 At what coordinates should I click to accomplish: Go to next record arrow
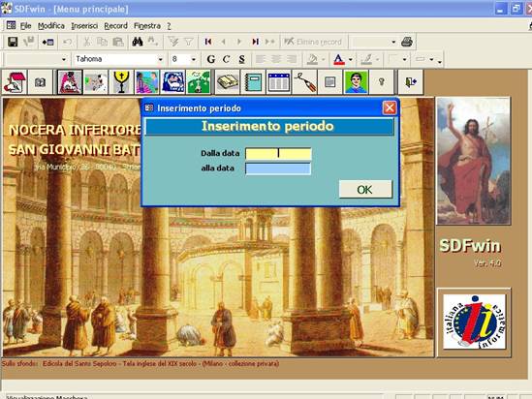(x=239, y=42)
